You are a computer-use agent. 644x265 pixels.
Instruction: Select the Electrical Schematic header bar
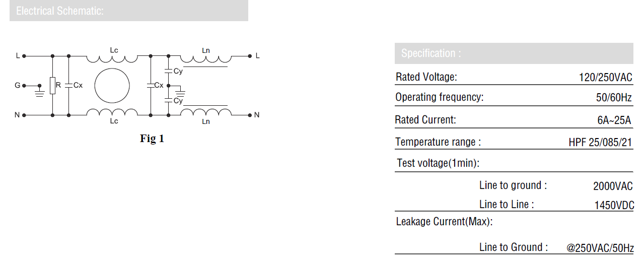click(129, 11)
